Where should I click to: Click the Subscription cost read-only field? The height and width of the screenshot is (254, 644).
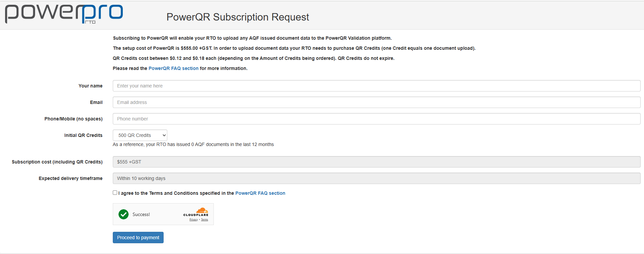(x=376, y=162)
